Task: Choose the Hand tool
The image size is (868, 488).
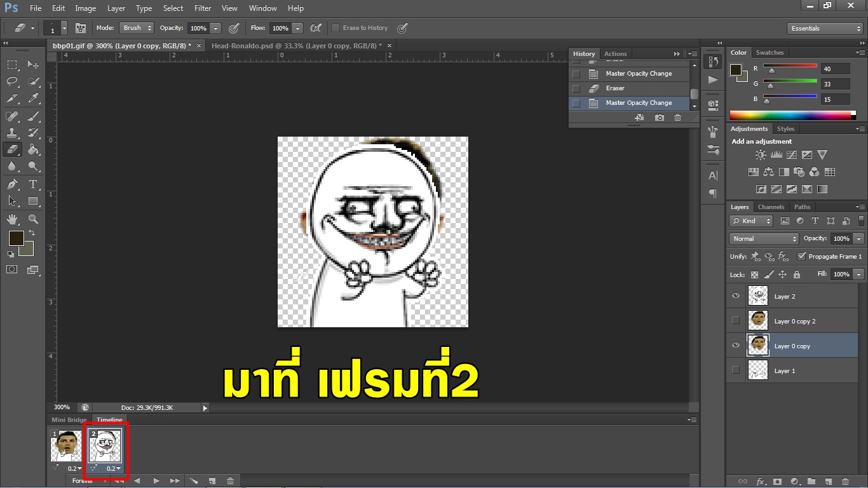Action: (x=12, y=219)
